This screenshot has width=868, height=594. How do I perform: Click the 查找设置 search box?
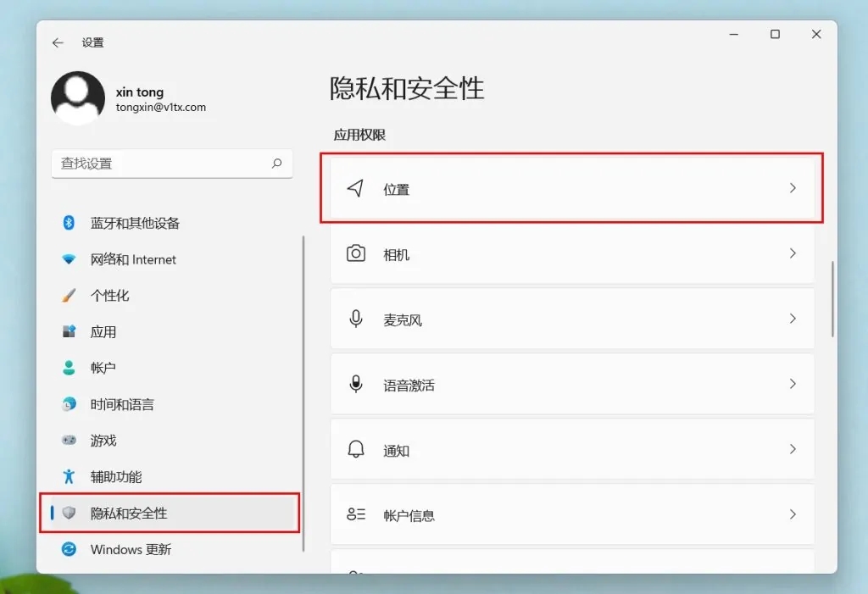[x=161, y=164]
